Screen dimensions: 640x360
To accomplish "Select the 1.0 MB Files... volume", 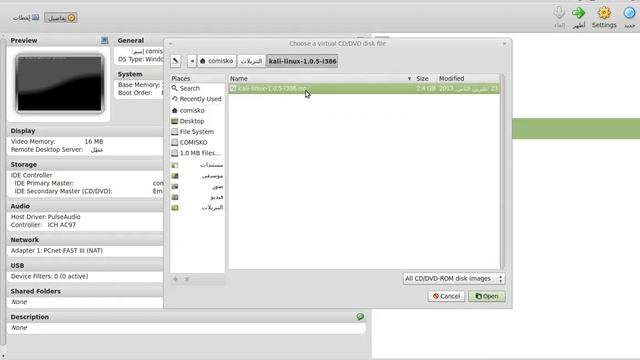I will tap(197, 153).
